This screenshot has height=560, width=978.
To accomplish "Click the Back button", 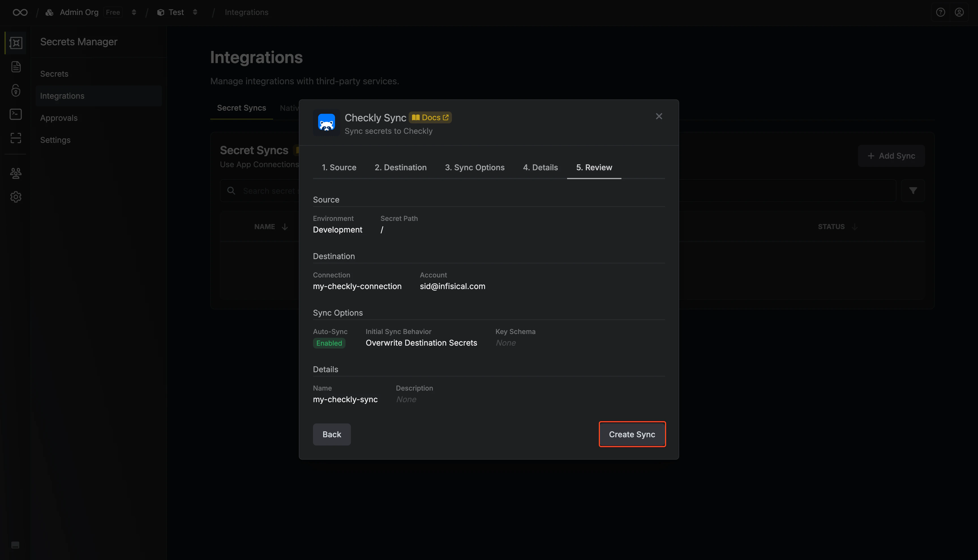I will coord(332,434).
